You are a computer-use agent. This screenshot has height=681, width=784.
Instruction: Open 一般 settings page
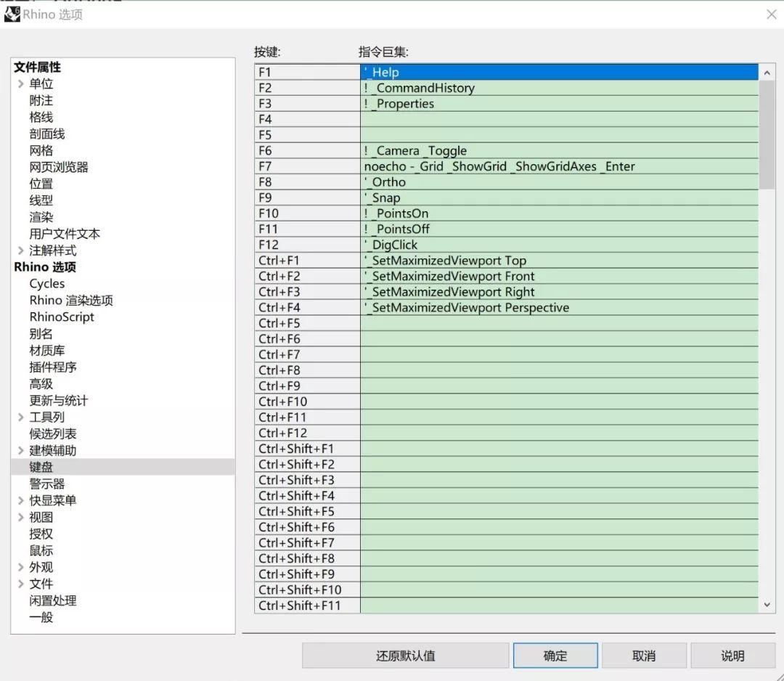41,617
